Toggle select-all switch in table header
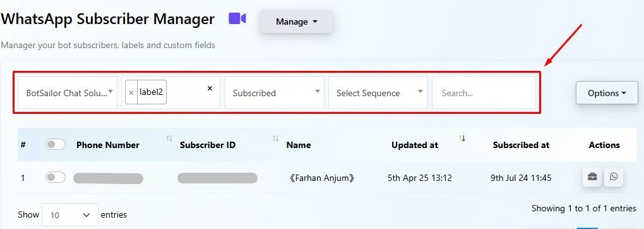This screenshot has width=644, height=229. [x=56, y=145]
